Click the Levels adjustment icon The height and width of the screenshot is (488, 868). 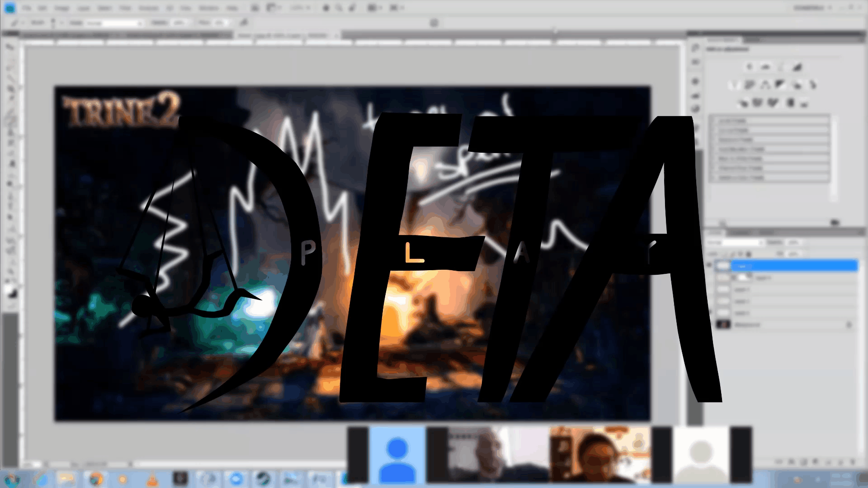pyautogui.click(x=765, y=67)
